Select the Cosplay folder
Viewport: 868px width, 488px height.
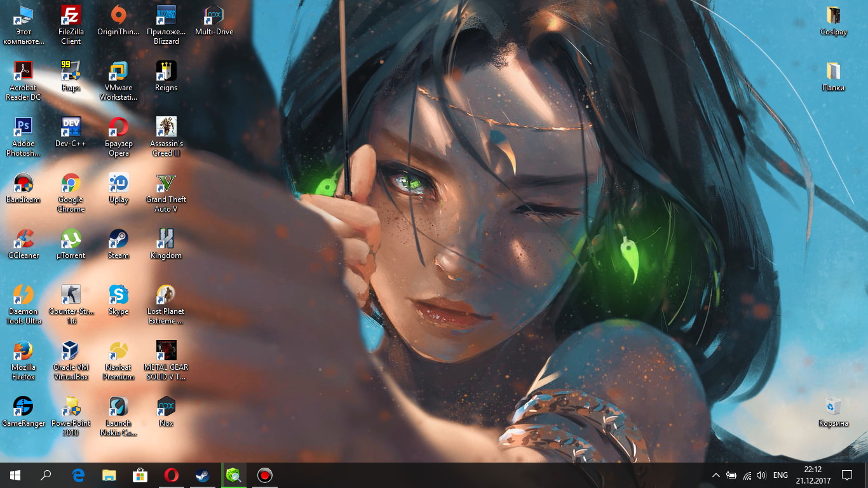[x=834, y=21]
